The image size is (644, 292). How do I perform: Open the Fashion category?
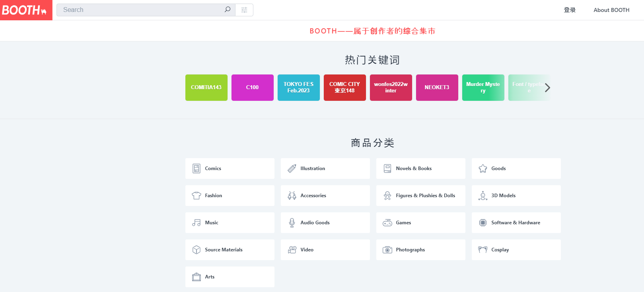pos(230,196)
